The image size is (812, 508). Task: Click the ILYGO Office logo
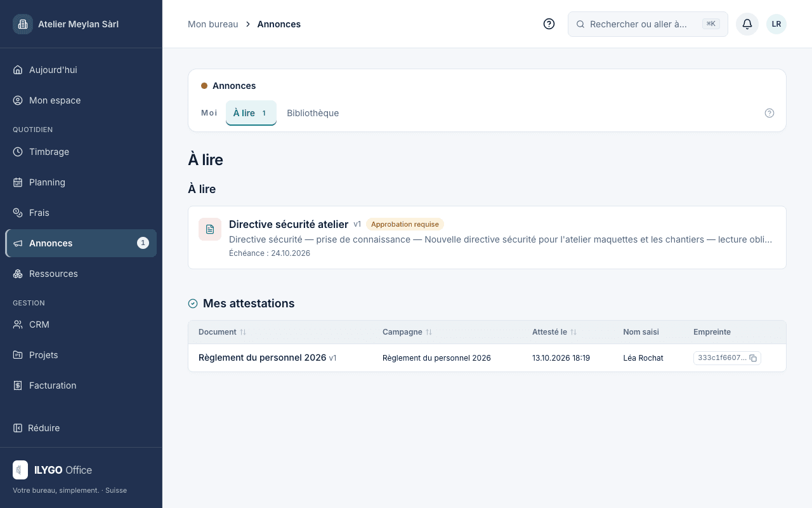[20, 470]
